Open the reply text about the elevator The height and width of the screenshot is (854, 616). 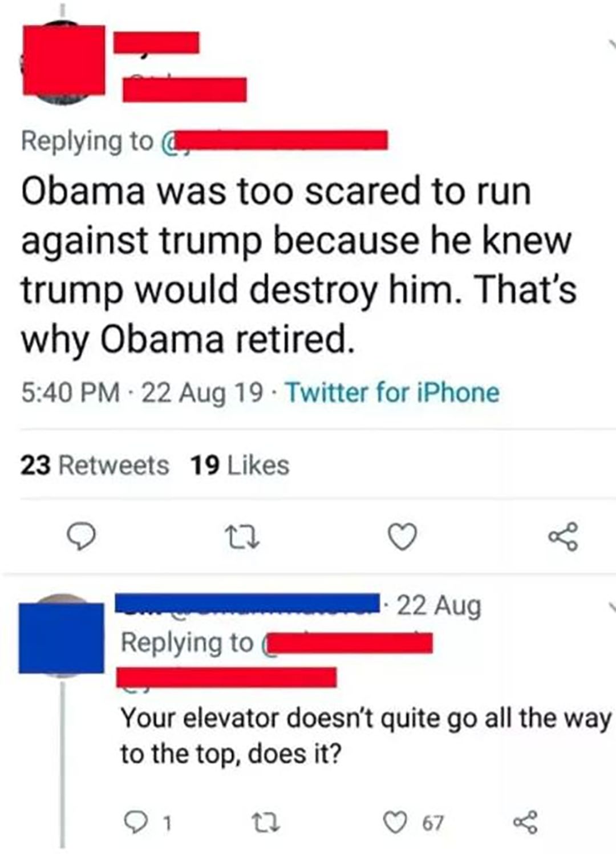(x=366, y=735)
